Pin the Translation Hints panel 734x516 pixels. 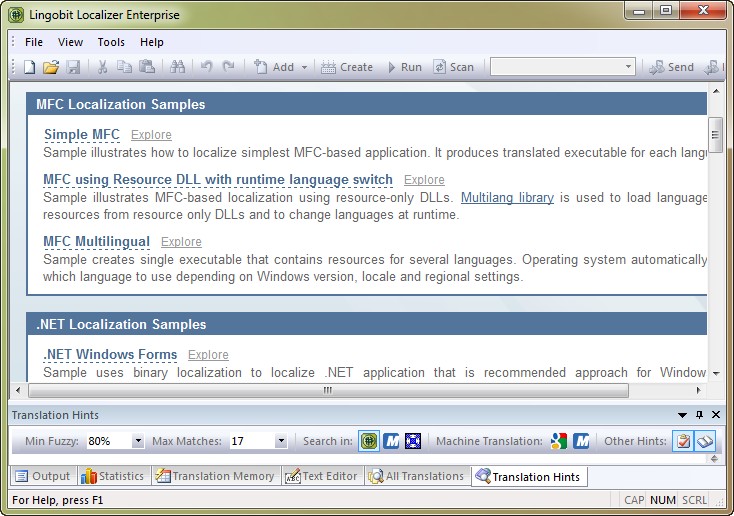click(699, 414)
